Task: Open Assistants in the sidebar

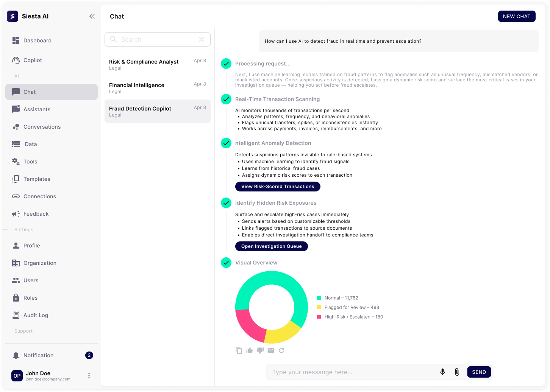Action: [37, 109]
